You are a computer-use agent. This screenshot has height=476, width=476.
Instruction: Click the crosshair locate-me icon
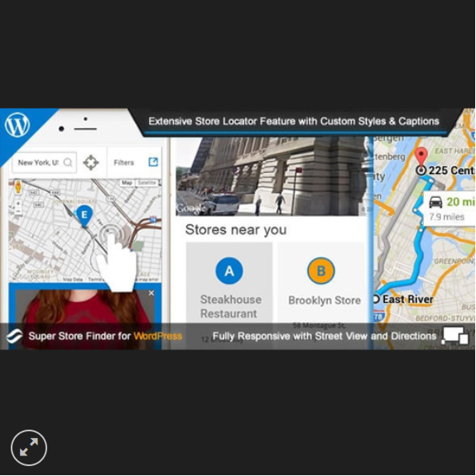(x=91, y=162)
